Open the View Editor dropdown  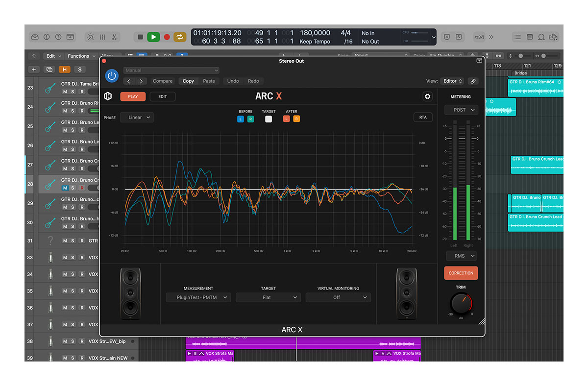click(x=452, y=81)
